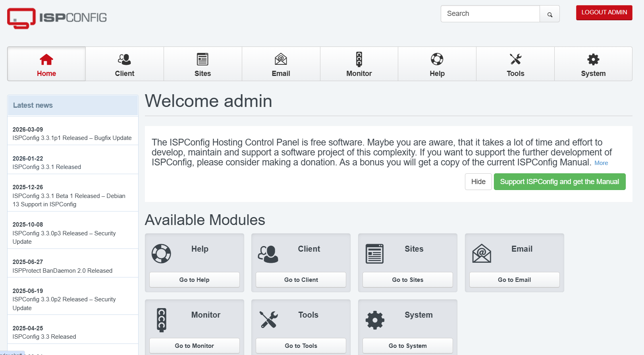
Task: Click the Monitor traffic light icon in navigation
Action: 359,59
